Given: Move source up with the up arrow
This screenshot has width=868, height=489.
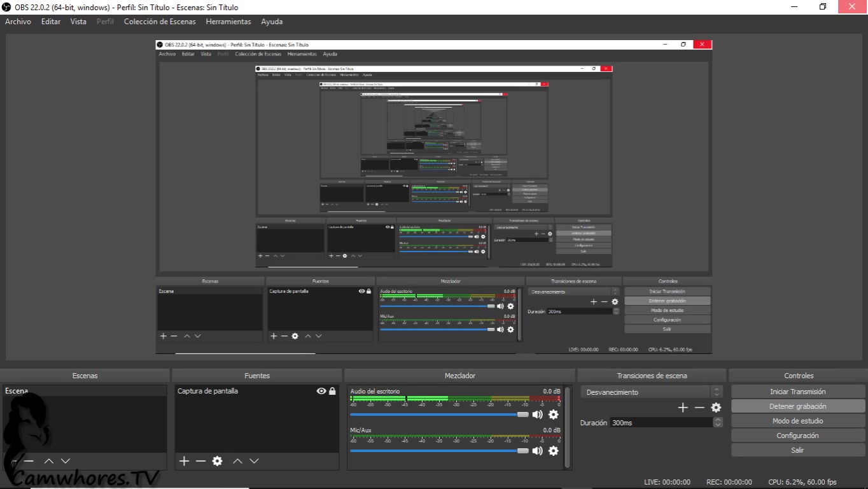Looking at the screenshot, I should click(x=237, y=461).
